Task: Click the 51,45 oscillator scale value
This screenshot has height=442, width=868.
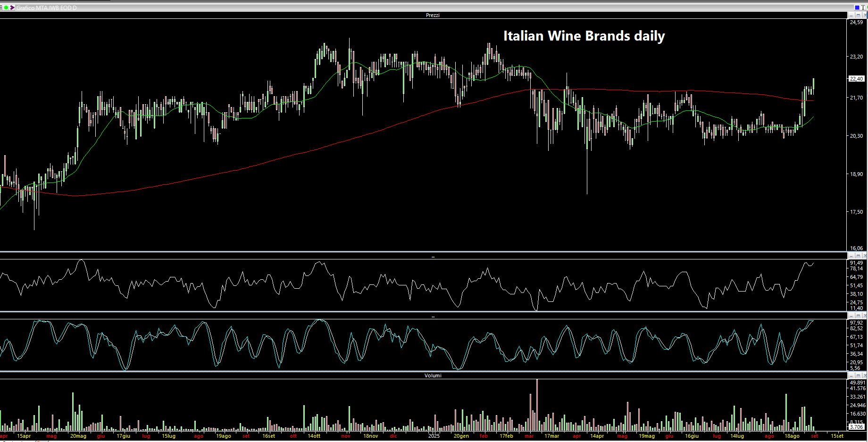Action: 856,285
